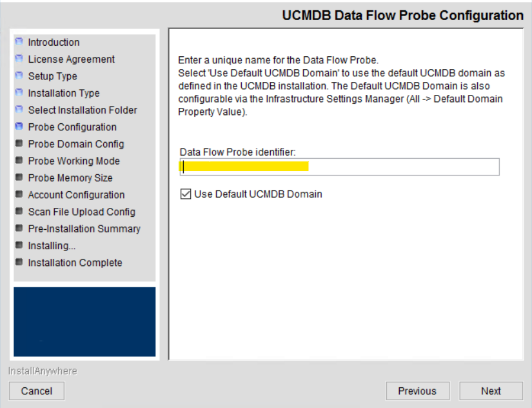Click the Probe Configuration step icon
This screenshot has height=408, width=532.
(20, 127)
